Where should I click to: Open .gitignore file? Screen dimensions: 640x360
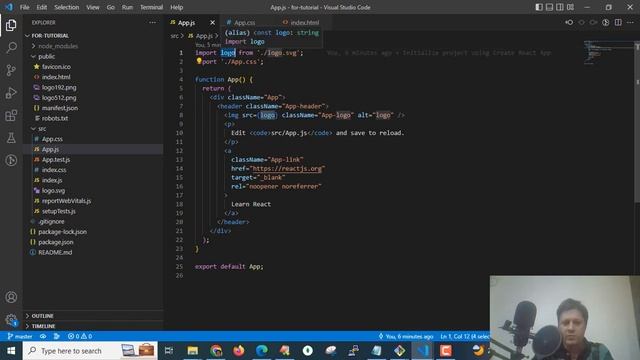pyautogui.click(x=93, y=221)
